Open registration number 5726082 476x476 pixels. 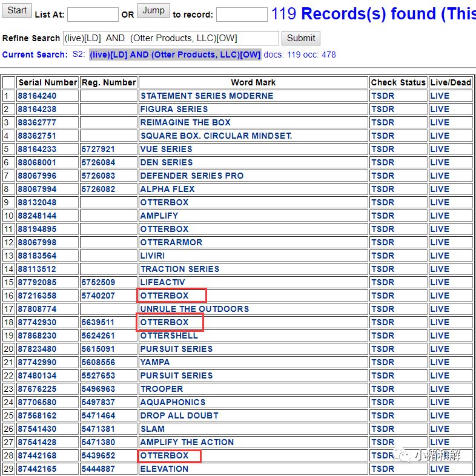[98, 189]
